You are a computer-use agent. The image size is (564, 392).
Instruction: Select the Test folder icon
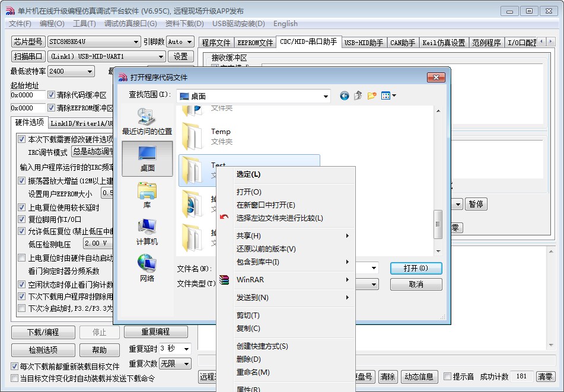tap(192, 170)
